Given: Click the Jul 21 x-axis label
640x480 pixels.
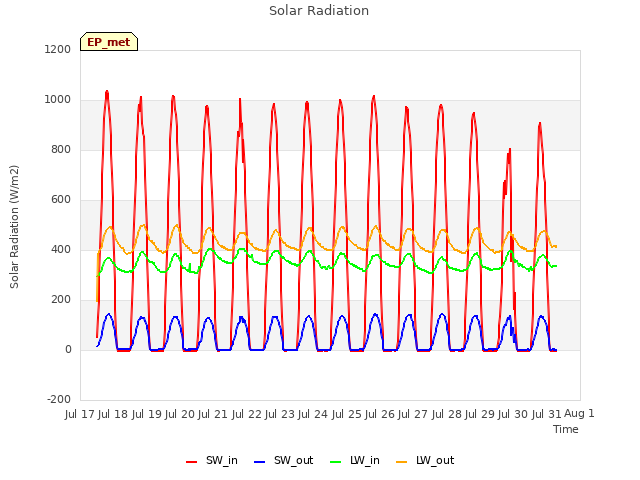Looking at the screenshot, I should click(213, 414).
